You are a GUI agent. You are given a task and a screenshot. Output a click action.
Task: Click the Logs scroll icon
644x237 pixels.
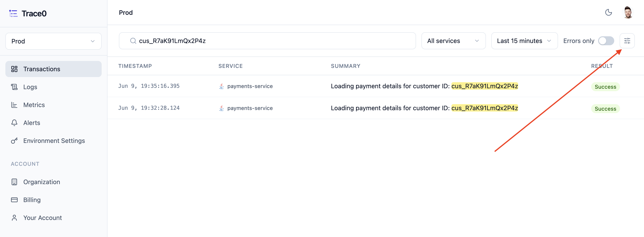14,87
